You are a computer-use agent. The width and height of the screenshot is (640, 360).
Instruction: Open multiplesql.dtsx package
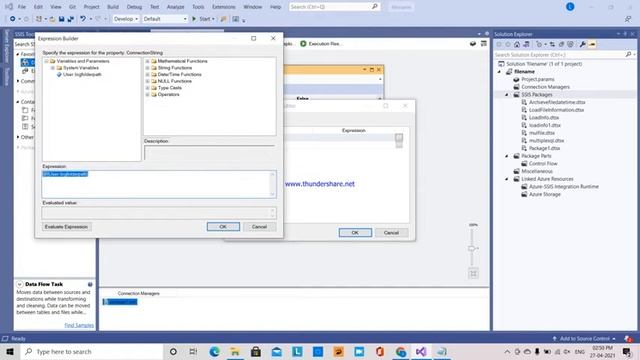546,140
